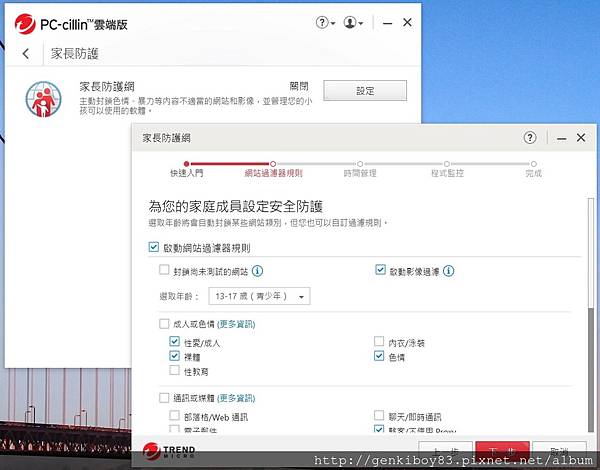Uncheck the 色情 checkbox

[379, 356]
